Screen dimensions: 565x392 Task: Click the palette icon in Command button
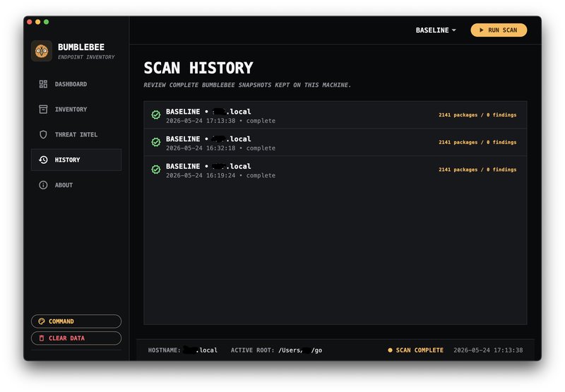(x=42, y=321)
